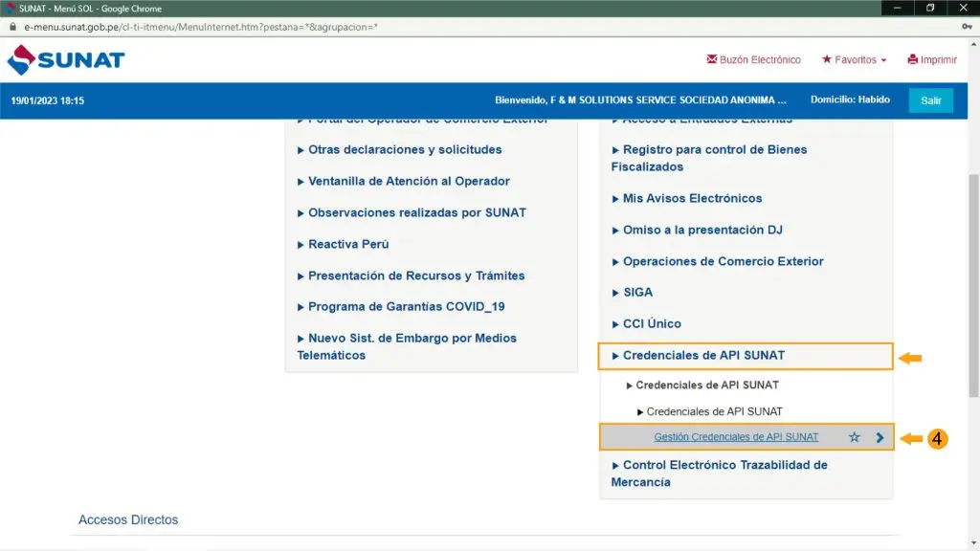This screenshot has height=551, width=980.
Task: Click the Bienvenido company name text
Action: click(640, 99)
